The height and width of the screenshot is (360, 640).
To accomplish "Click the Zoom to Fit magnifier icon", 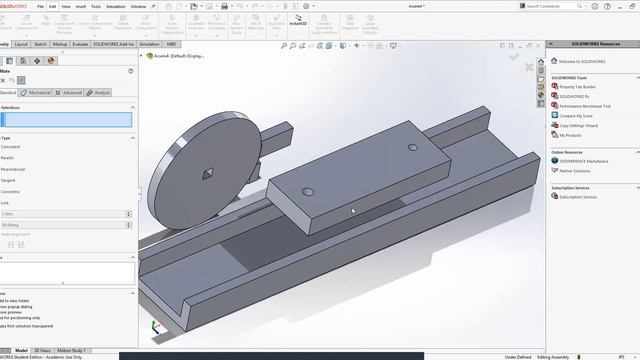I will (284, 46).
